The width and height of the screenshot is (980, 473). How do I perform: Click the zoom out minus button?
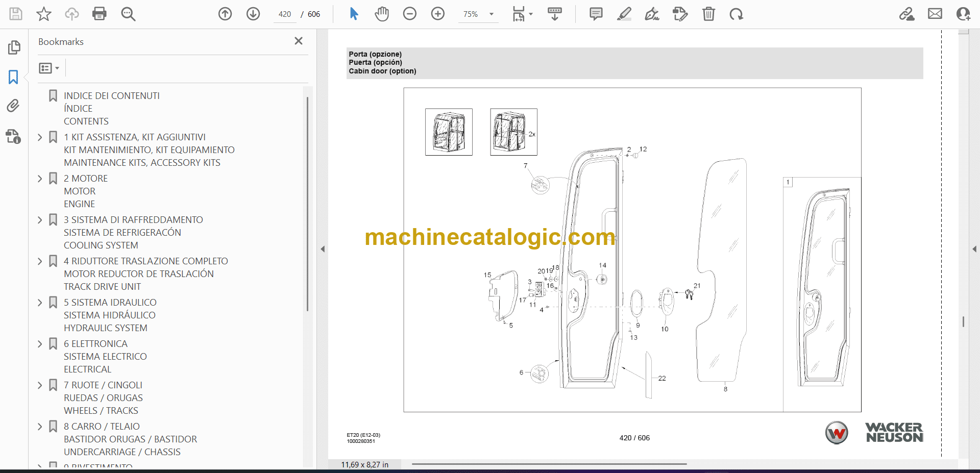410,14
